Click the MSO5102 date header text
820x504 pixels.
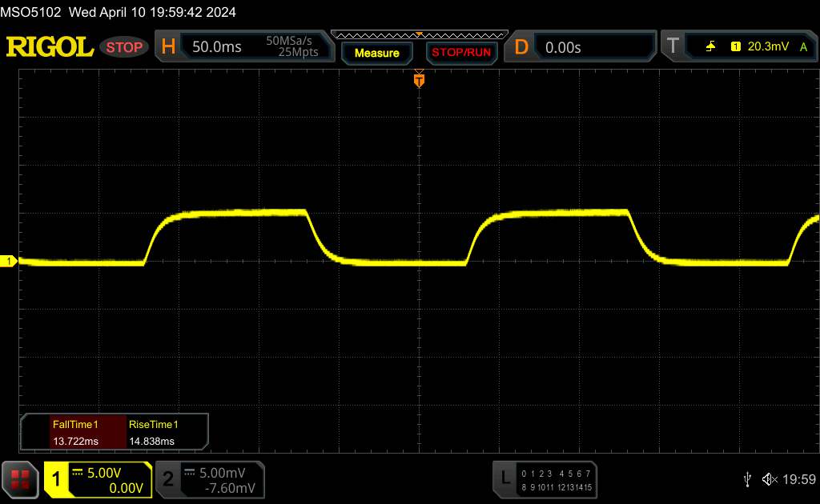click(119, 12)
